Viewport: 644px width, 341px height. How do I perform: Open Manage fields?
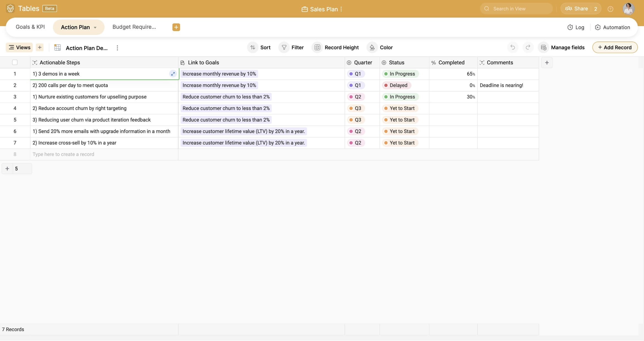pos(562,47)
